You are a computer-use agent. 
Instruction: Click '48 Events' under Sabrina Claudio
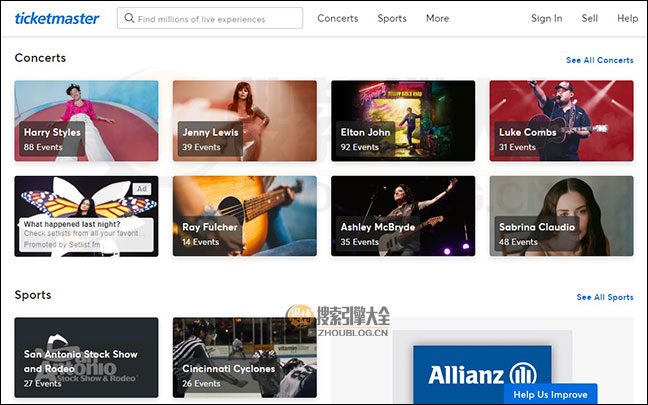pyautogui.click(x=518, y=242)
